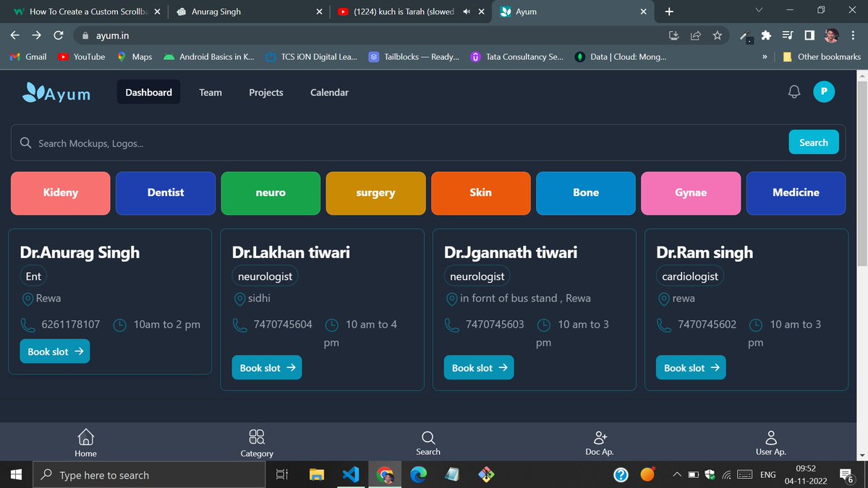Image resolution: width=868 pixels, height=488 pixels.
Task: Open a new browser tab with plus
Action: 669,12
